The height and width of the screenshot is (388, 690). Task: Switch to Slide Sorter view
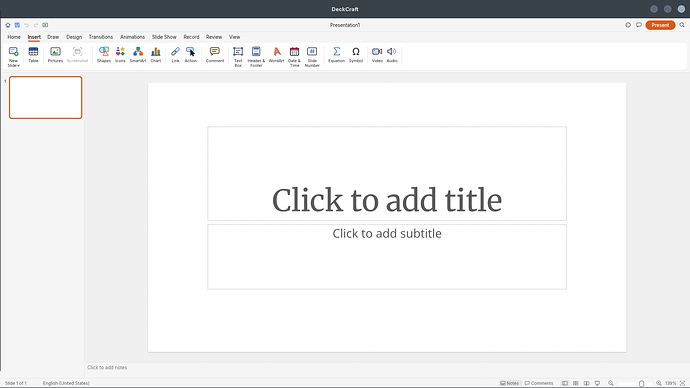click(x=576, y=383)
